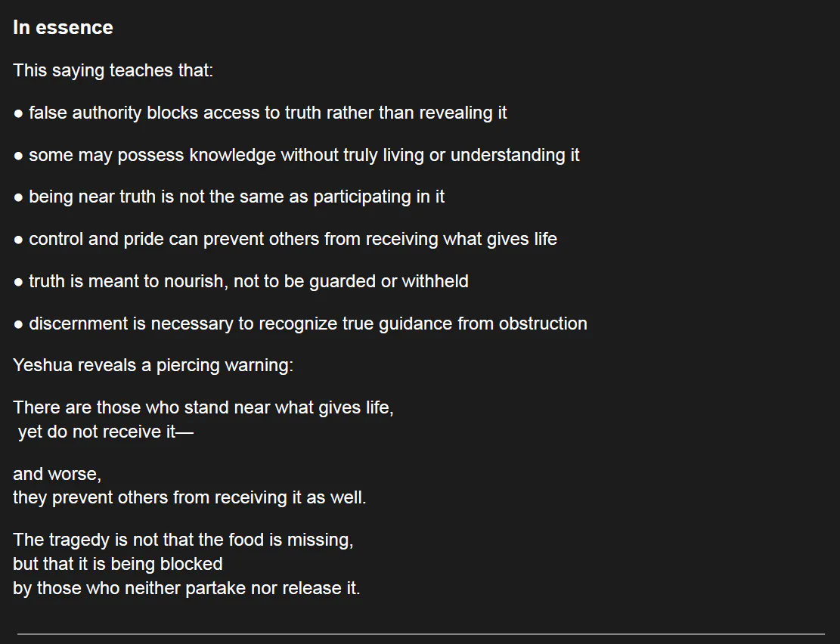
Task: Click the bullet text about false authority
Action: [x=268, y=113]
